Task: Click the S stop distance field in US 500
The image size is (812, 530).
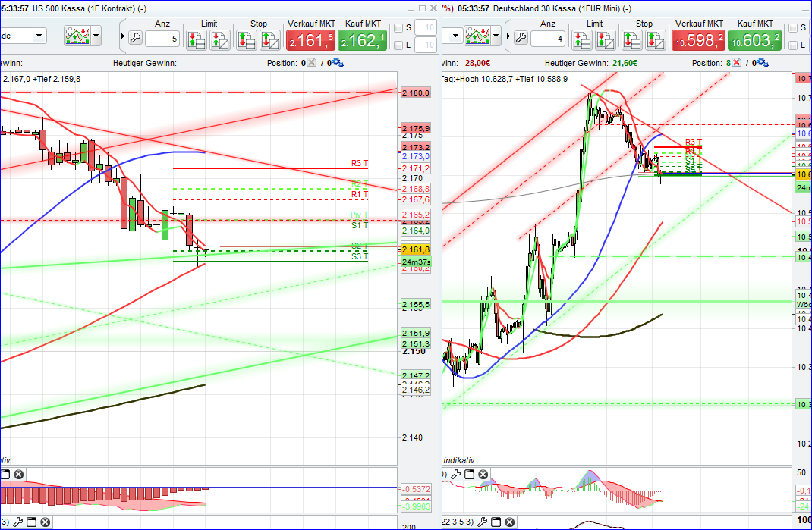Action: pos(426,28)
